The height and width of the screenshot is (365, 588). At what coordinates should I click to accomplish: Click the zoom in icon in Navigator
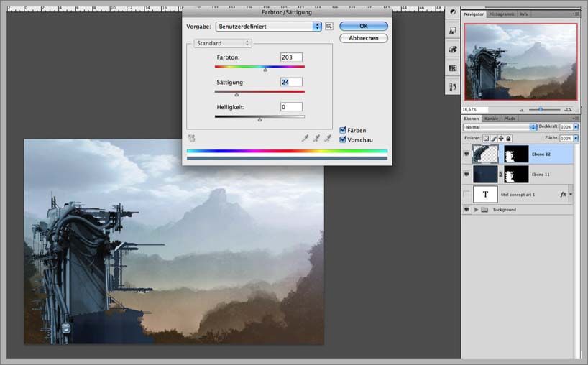click(x=568, y=109)
